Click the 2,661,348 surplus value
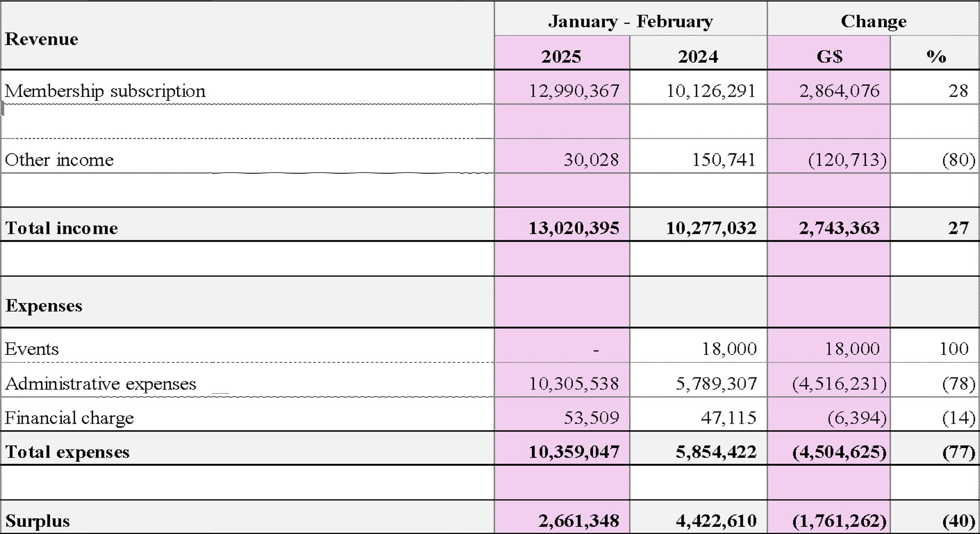Viewport: 980px width, 534px height. [578, 521]
